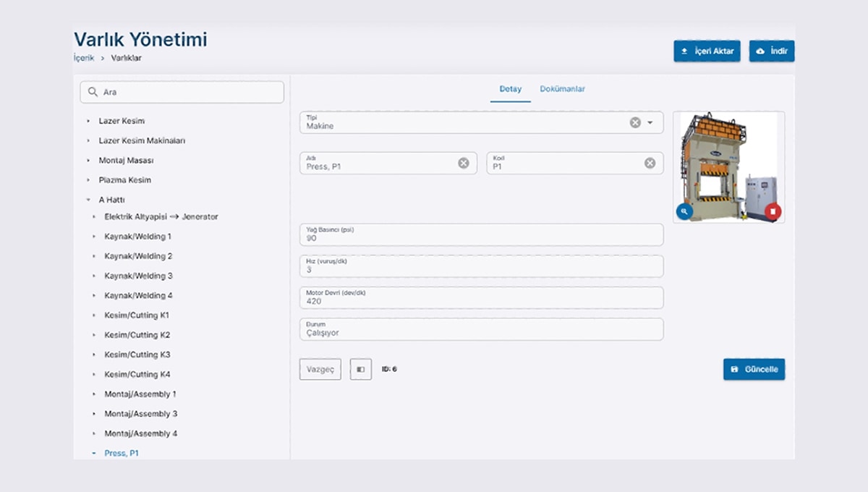Clear the Adı field Press, P1
Screen dimensions: 868x492
tap(464, 163)
